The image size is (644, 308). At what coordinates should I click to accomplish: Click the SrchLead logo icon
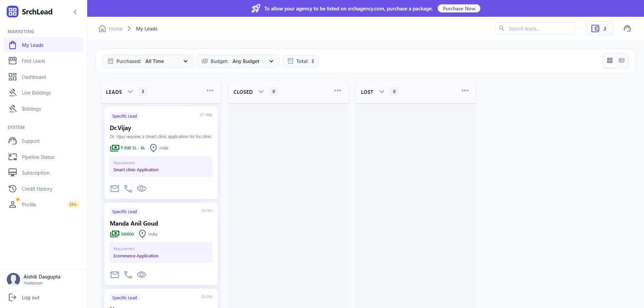pos(12,12)
